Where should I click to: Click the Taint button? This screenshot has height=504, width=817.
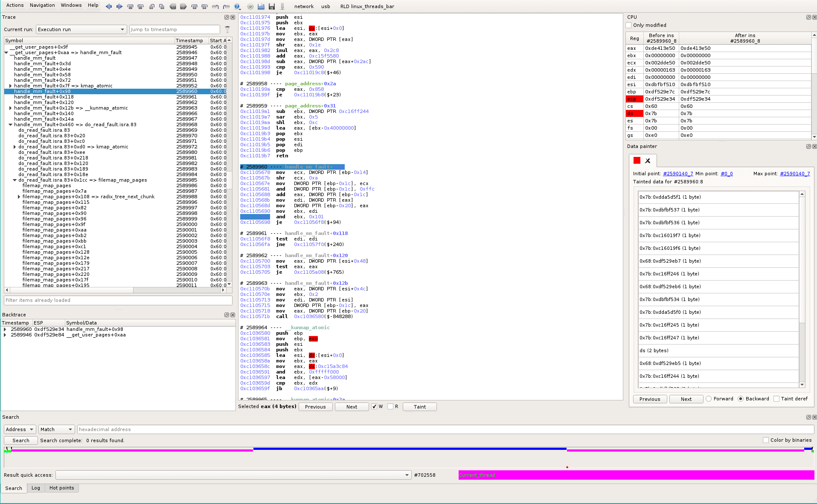tap(419, 406)
